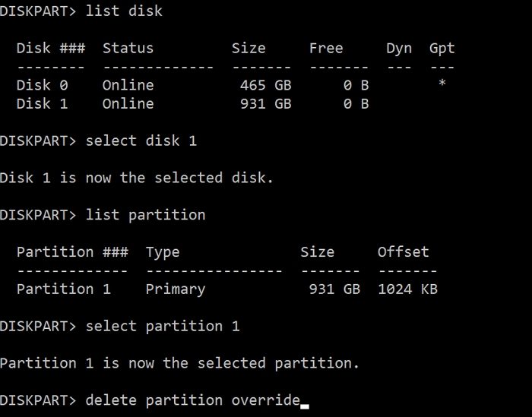This screenshot has height=417, width=532.
Task: Click the Offset column header
Action: click(403, 252)
